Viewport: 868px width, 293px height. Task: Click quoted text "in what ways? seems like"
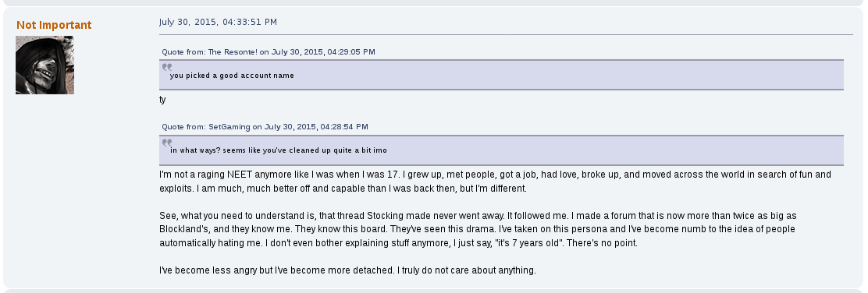[214, 150]
